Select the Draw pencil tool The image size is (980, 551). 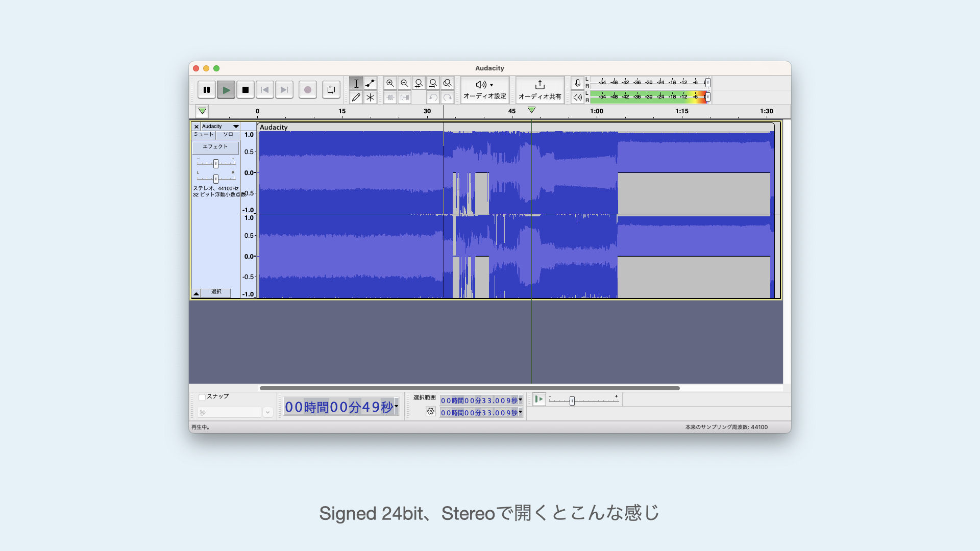(356, 97)
